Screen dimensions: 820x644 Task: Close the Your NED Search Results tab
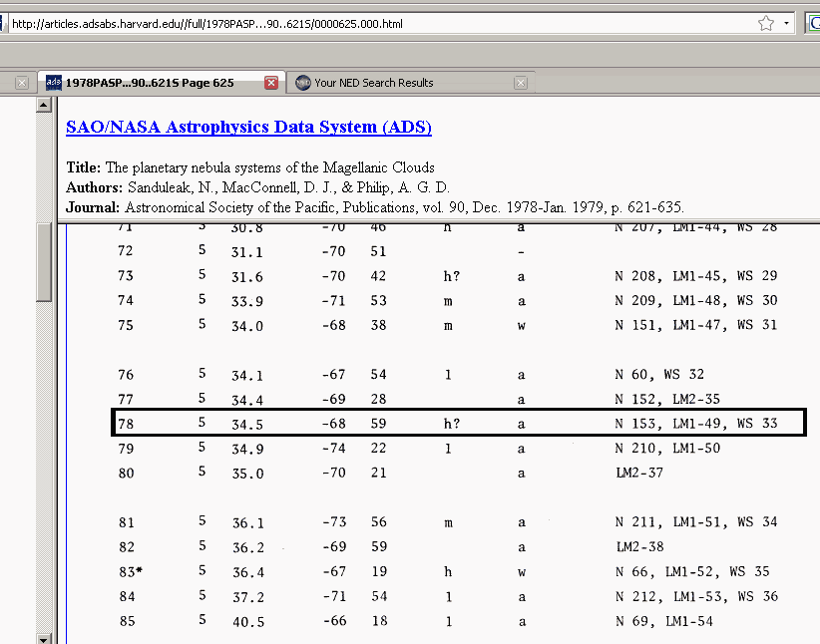pyautogui.click(x=520, y=83)
